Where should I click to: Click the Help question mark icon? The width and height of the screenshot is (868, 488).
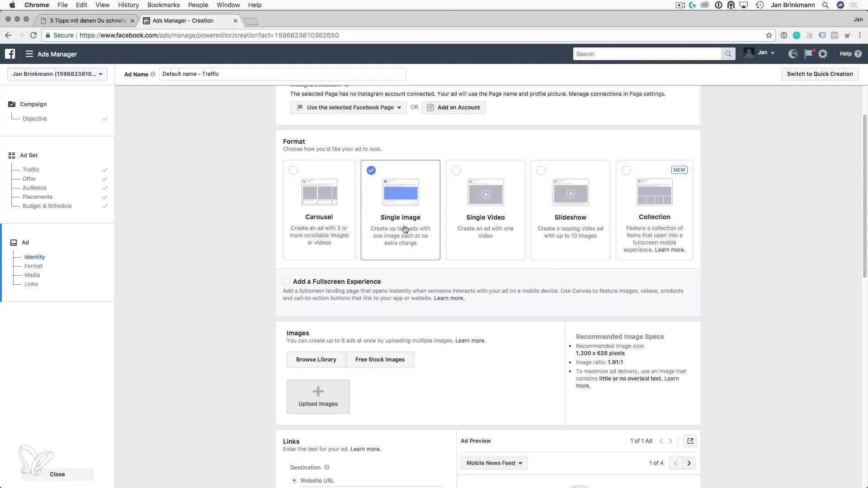point(858,54)
